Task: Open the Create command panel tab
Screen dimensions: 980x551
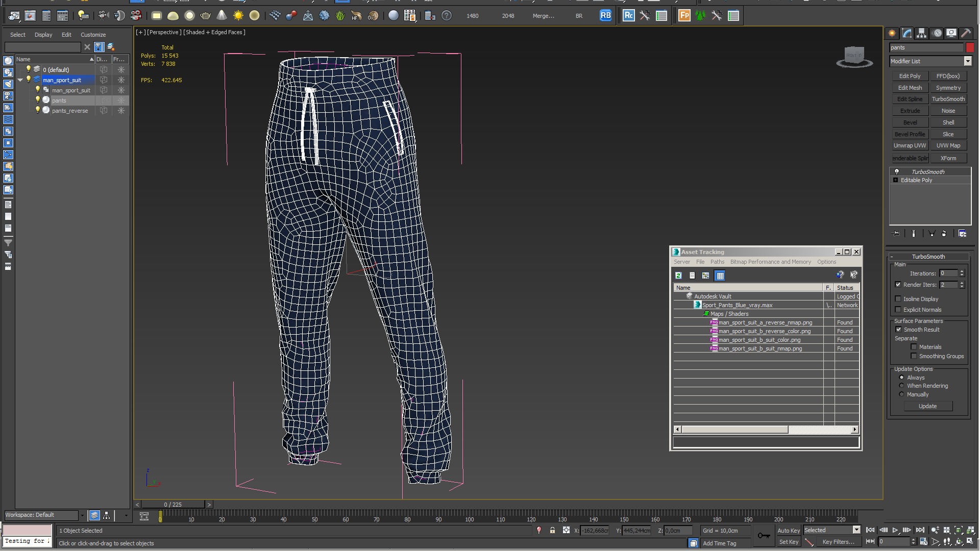Action: click(x=892, y=33)
